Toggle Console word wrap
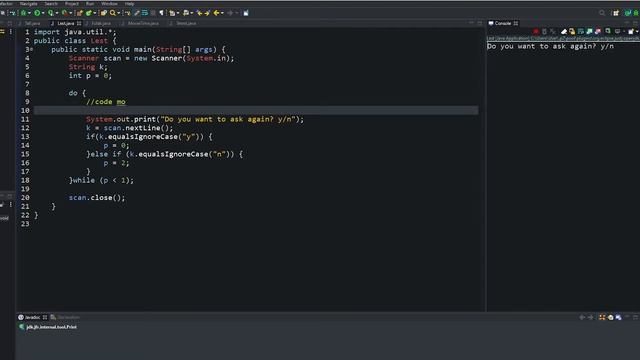The width and height of the screenshot is (640, 360). click(x=581, y=31)
